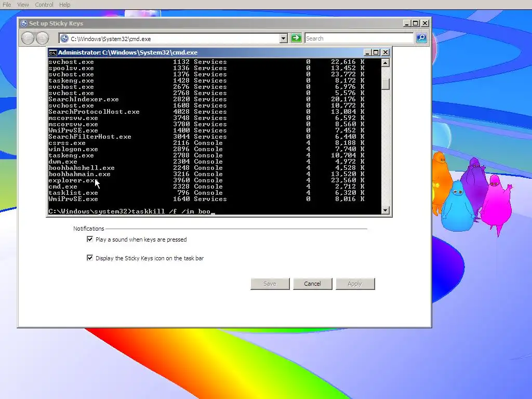Close the Set up Sticky Keys window
Screen dimensions: 532x399
[x=425, y=23]
